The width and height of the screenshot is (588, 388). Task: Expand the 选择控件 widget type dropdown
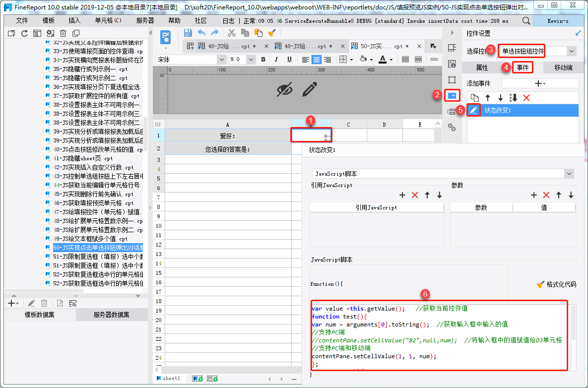[572, 52]
